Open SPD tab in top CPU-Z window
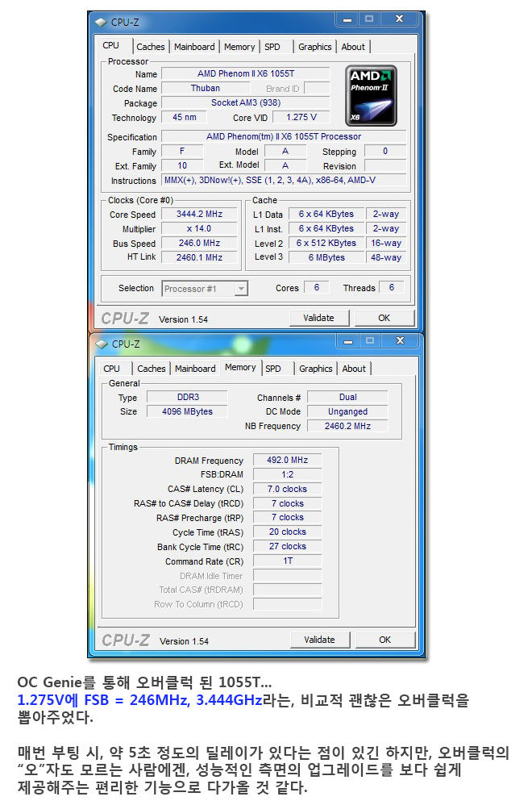Viewport: 532px width, 805px height. point(272,47)
